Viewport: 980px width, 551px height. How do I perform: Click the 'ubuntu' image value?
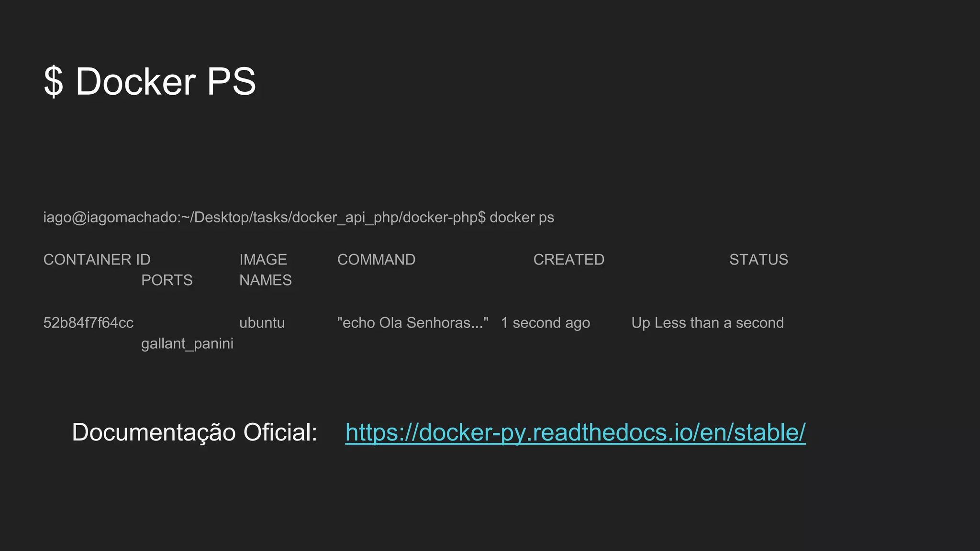pyautogui.click(x=262, y=323)
